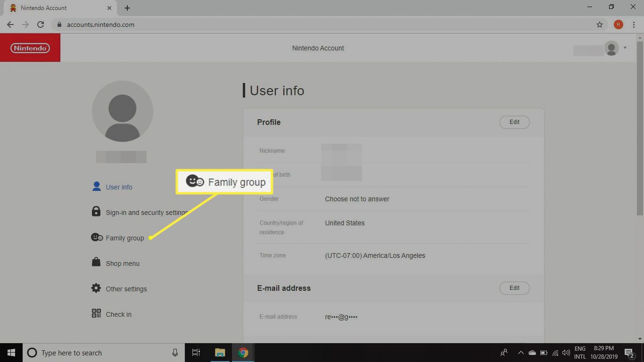This screenshot has height=362, width=644.
Task: Click the smiley faces Family group icon
Action: (97, 238)
